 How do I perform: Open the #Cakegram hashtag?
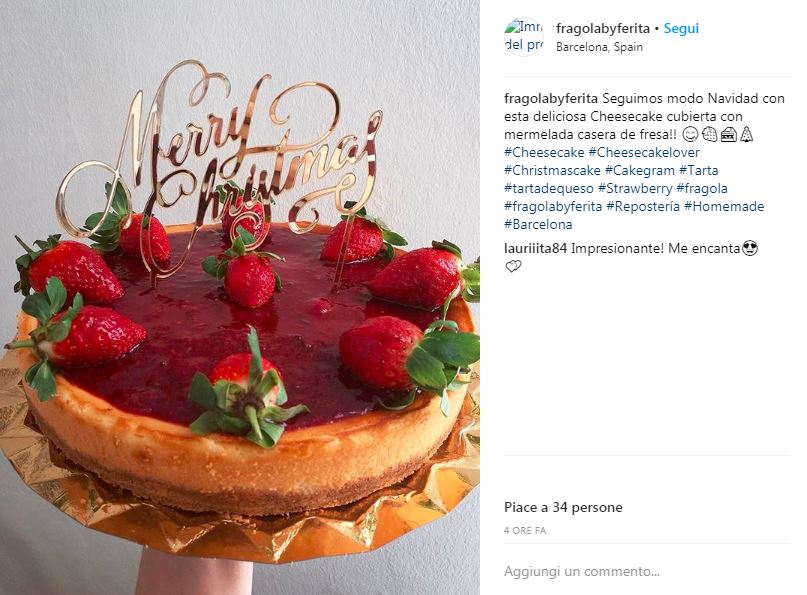tap(640, 170)
